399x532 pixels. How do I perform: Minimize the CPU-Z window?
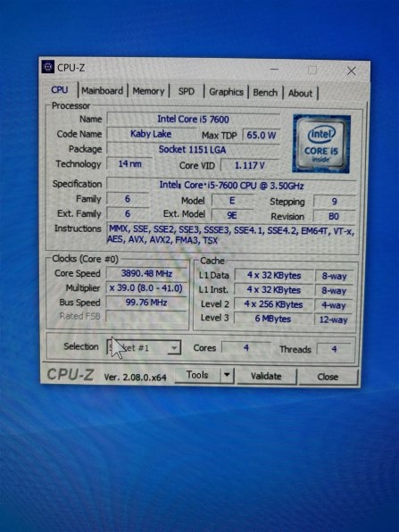click(274, 70)
